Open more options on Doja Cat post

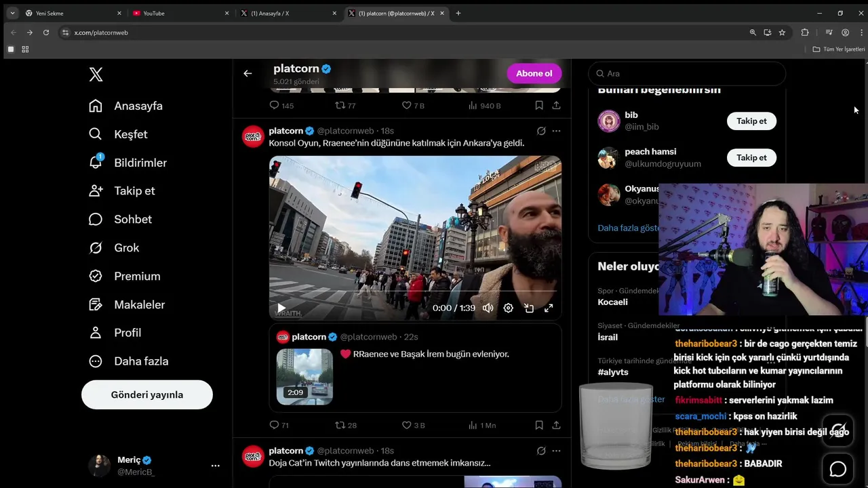tap(556, 451)
